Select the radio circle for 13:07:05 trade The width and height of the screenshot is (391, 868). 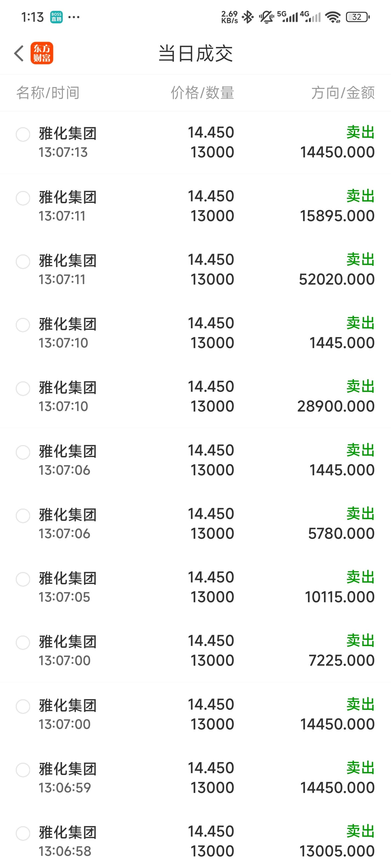coord(23,579)
